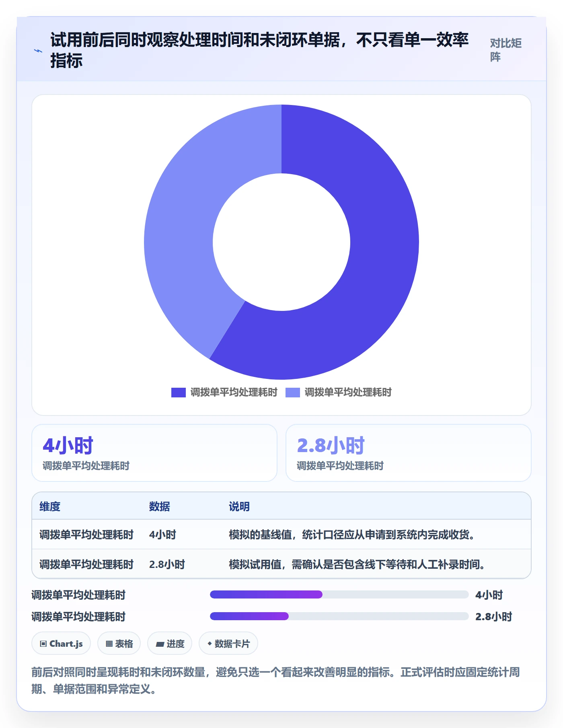Click the progress bar labeled 4小时
Image resolution: width=563 pixels, height=728 pixels.
(339, 594)
